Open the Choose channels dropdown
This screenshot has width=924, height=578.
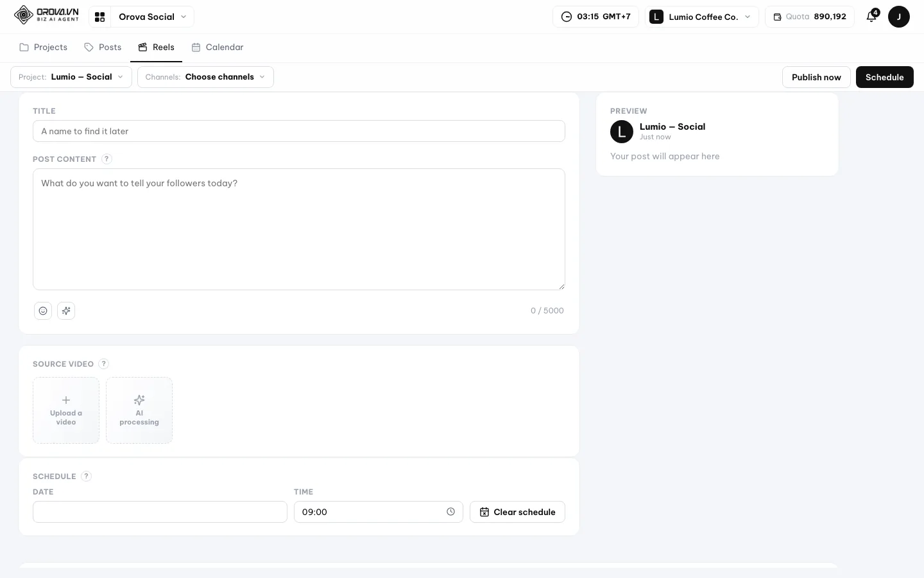click(205, 77)
